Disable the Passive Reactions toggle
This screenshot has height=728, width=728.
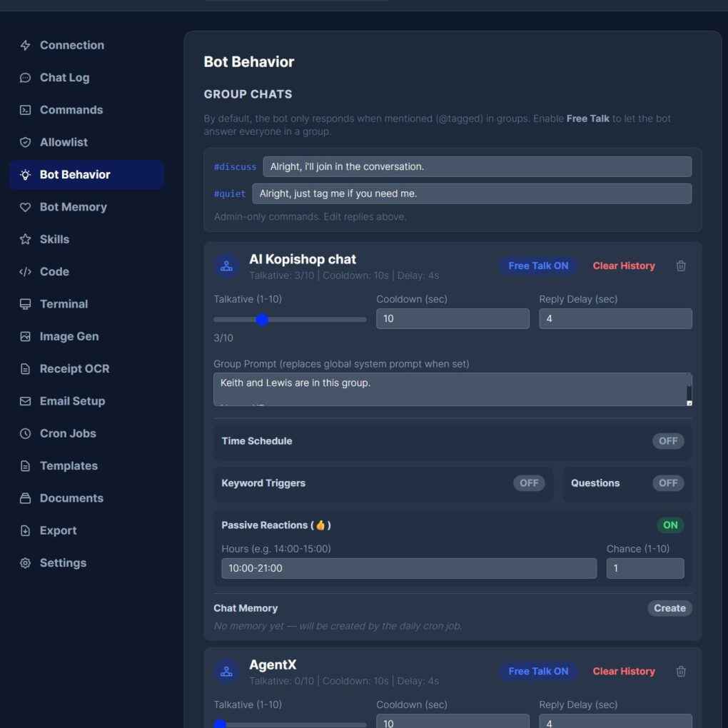point(670,525)
